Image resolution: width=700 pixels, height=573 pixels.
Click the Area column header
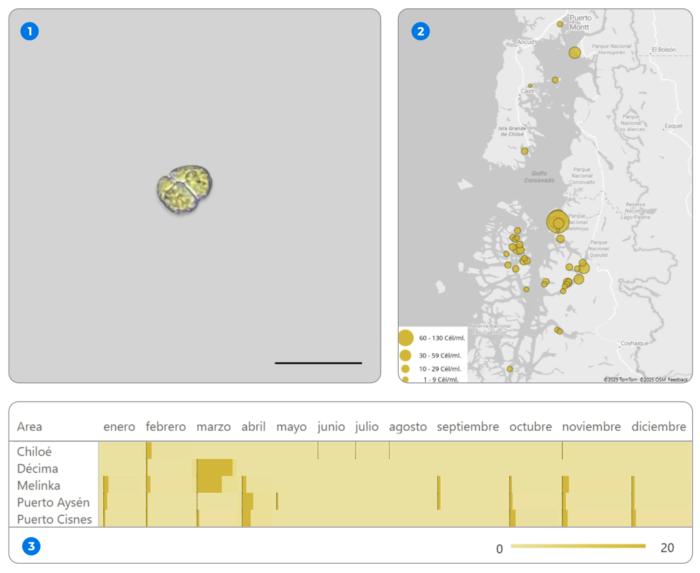(x=30, y=427)
